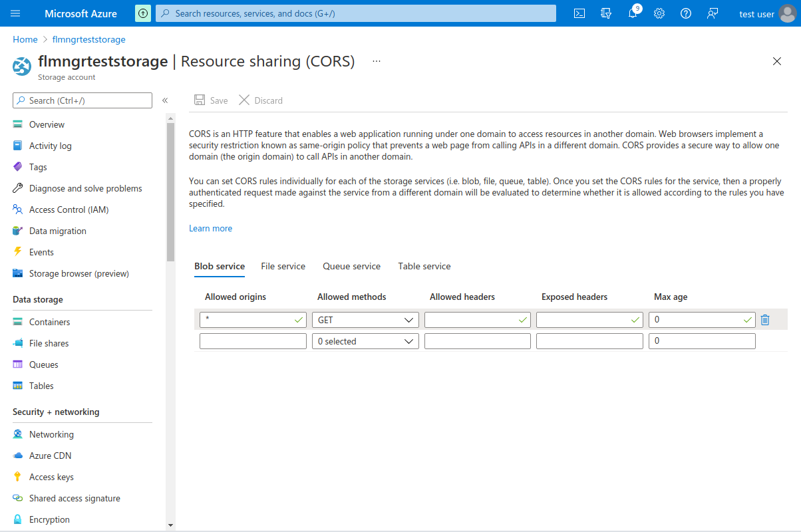Image resolution: width=801 pixels, height=532 pixels.
Task: Click the storage account resource icon
Action: point(23,66)
